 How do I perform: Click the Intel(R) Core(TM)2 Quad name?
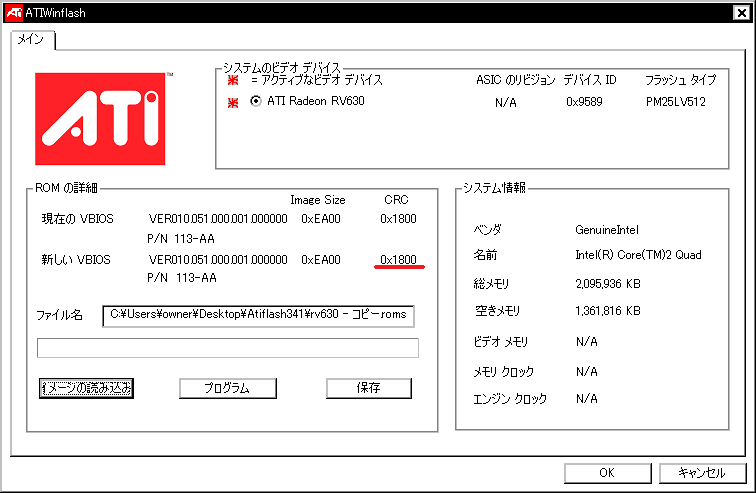coord(638,255)
